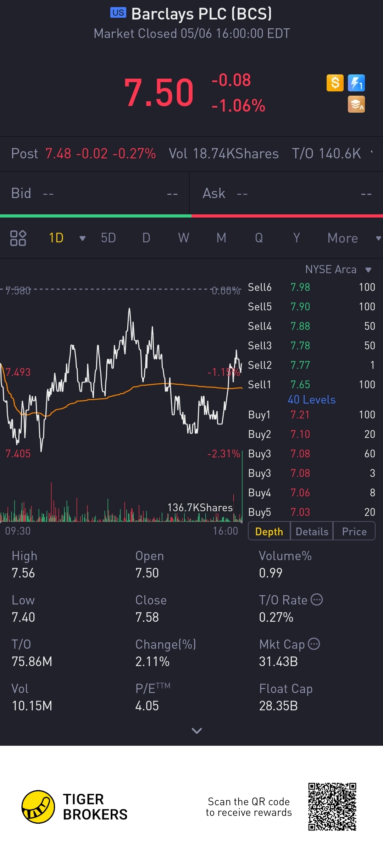383x868 pixels.
Task: Tap the Post market quote row
Action: tap(191, 154)
